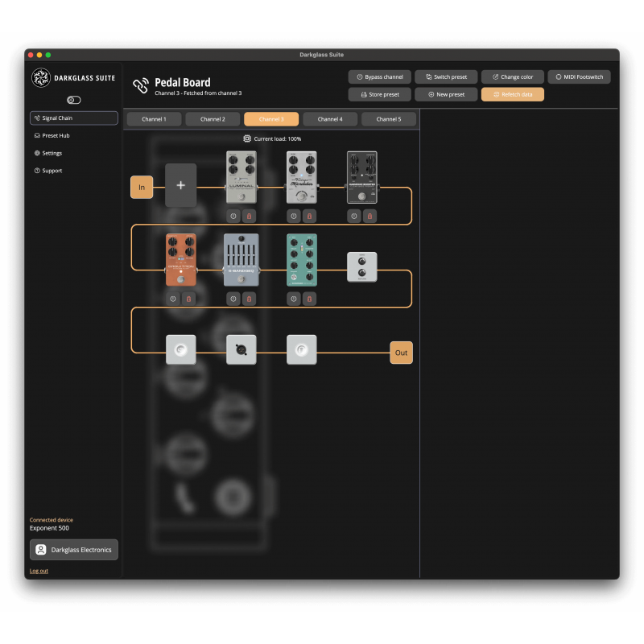Delete the 6-Band EQ pedal
This screenshot has width=644, height=644.
[x=250, y=299]
